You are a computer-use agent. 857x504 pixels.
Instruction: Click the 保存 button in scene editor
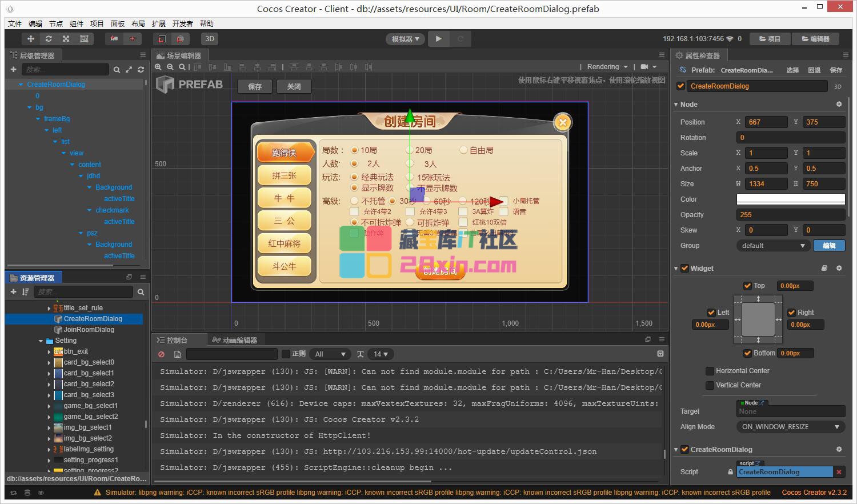(x=255, y=86)
